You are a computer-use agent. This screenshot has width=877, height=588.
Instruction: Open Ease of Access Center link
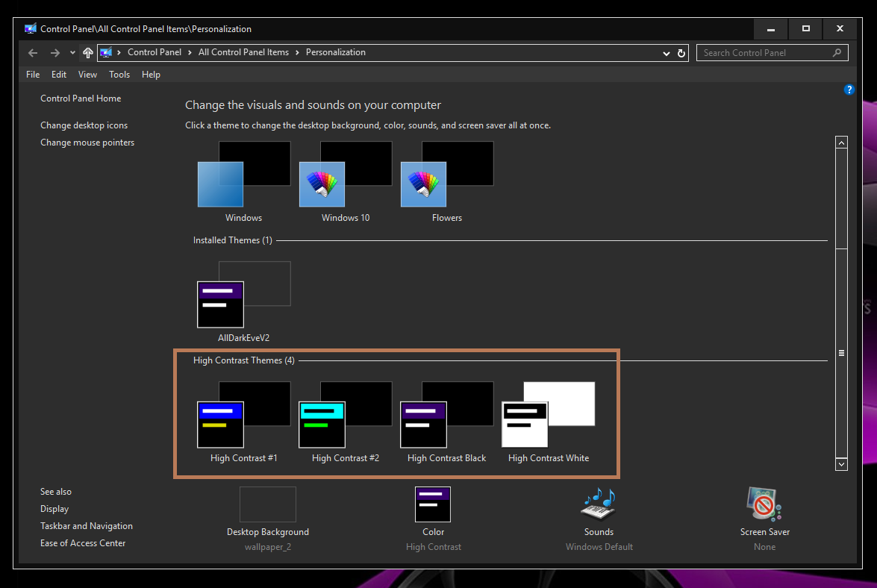(83, 543)
